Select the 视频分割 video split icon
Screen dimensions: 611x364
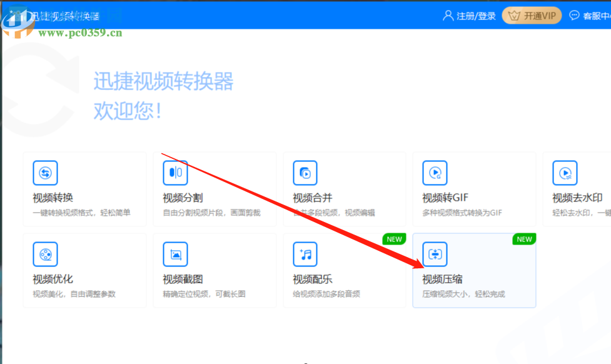coord(175,173)
